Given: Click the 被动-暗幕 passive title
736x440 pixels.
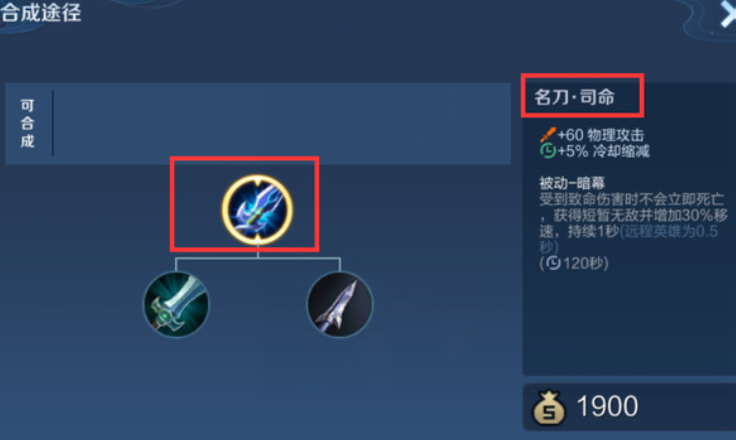Looking at the screenshot, I should pyautogui.click(x=572, y=182).
